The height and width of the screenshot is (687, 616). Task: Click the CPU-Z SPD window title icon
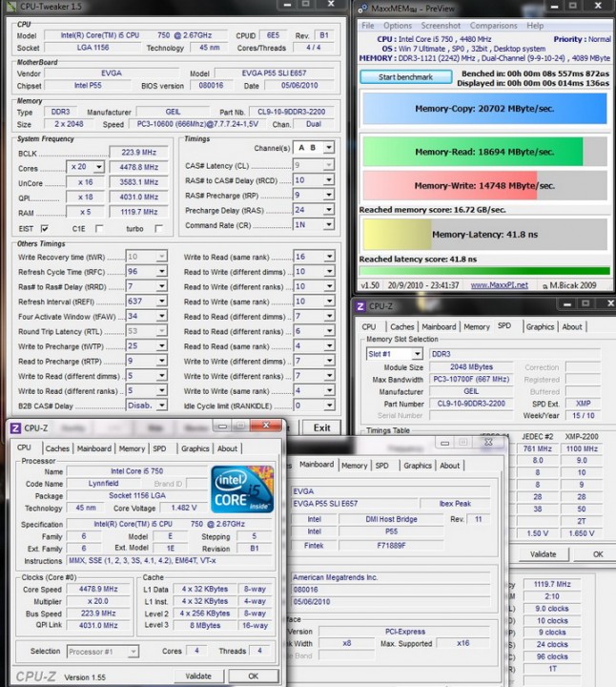[360, 306]
